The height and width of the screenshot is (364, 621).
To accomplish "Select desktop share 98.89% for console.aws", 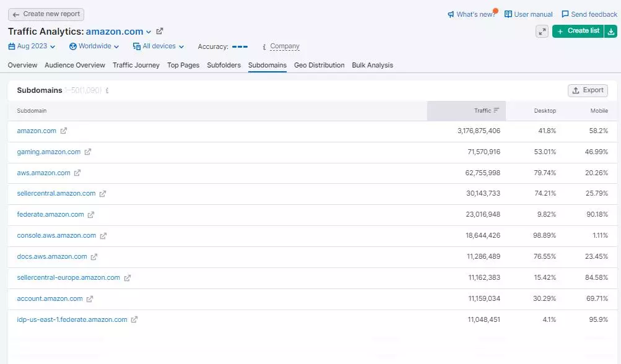I will [545, 235].
